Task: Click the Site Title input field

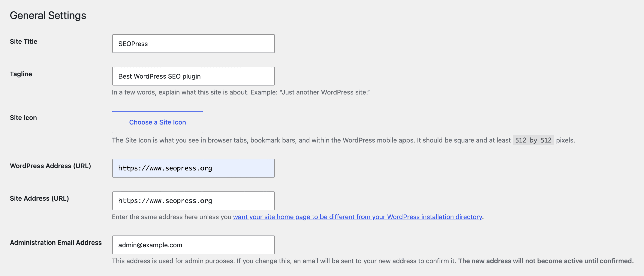Action: click(193, 44)
